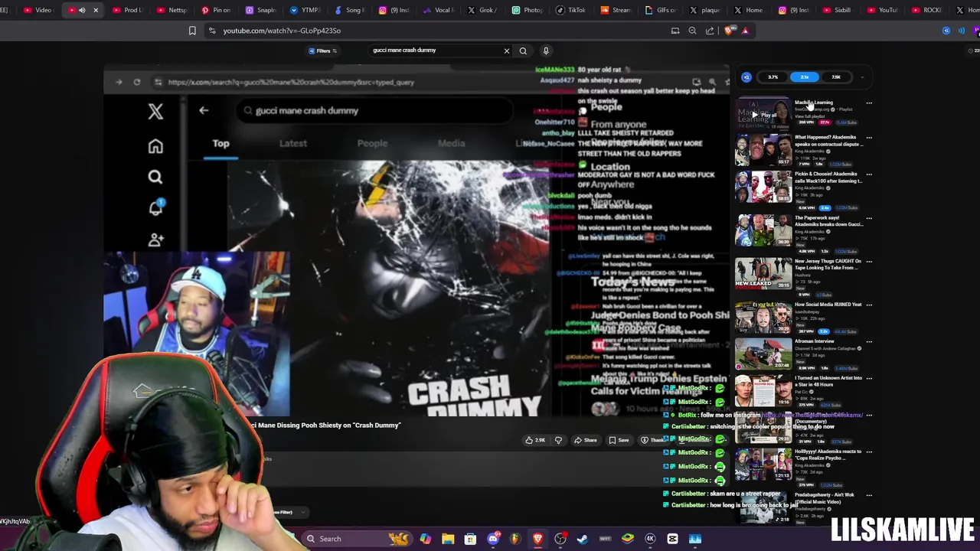Open OBS Studio from the taskbar
980x551 pixels.
click(x=560, y=539)
